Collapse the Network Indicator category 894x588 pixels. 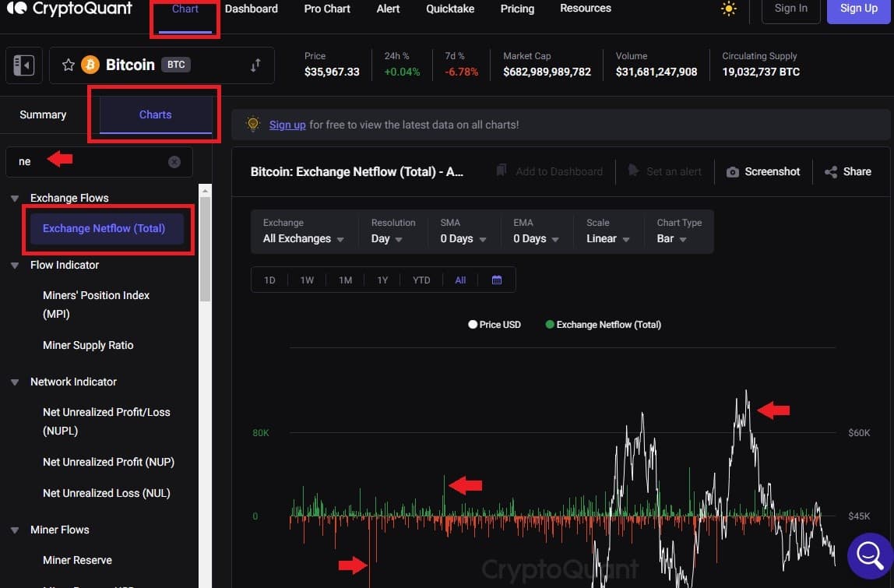point(15,382)
